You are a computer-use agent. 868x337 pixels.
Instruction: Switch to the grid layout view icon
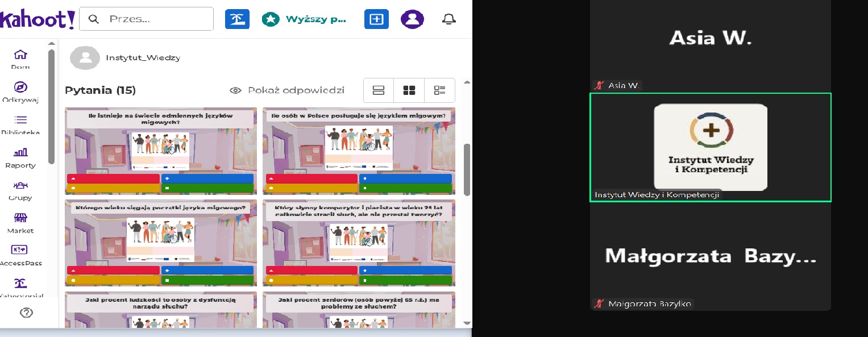point(409,90)
